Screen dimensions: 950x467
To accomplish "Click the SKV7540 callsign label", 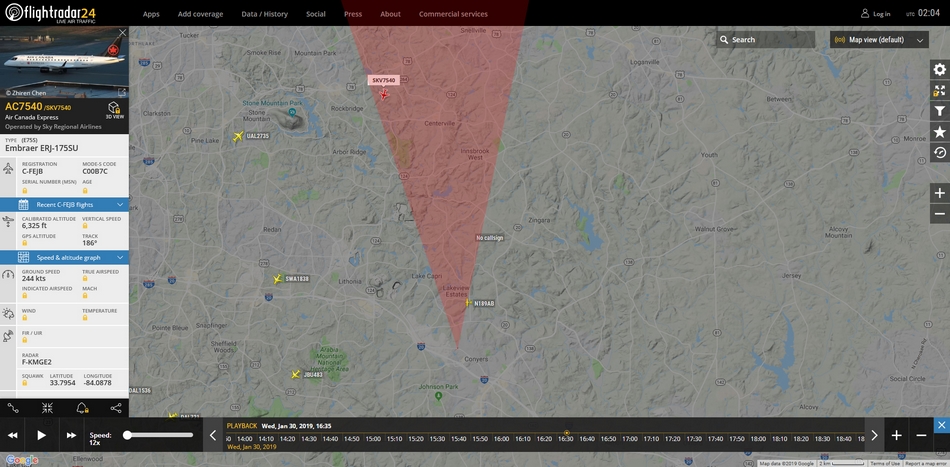I will [x=384, y=80].
